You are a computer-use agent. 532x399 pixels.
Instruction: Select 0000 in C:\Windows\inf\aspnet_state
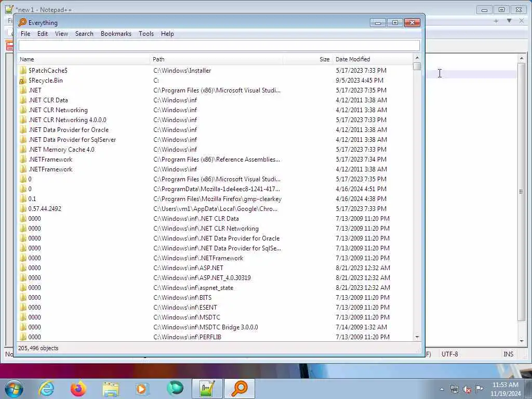[x=35, y=288]
